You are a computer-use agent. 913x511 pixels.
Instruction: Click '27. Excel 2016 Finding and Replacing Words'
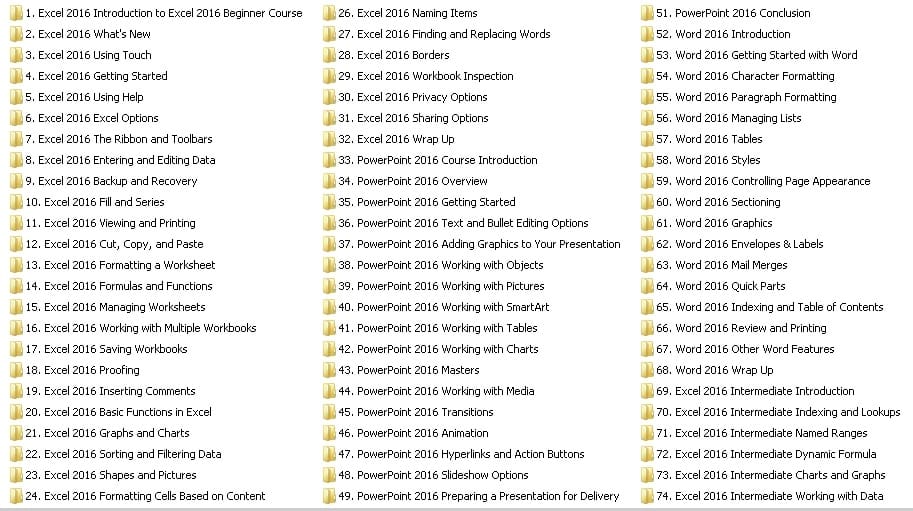pos(444,34)
